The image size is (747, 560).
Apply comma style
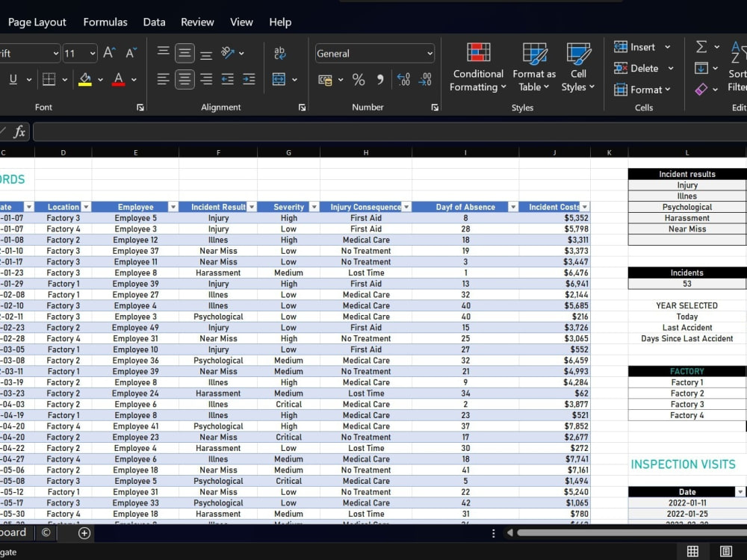pyautogui.click(x=379, y=80)
